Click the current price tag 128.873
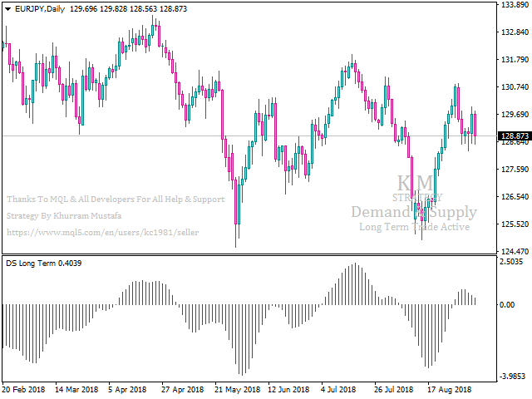Viewport: 532px width, 399px height. click(x=513, y=135)
